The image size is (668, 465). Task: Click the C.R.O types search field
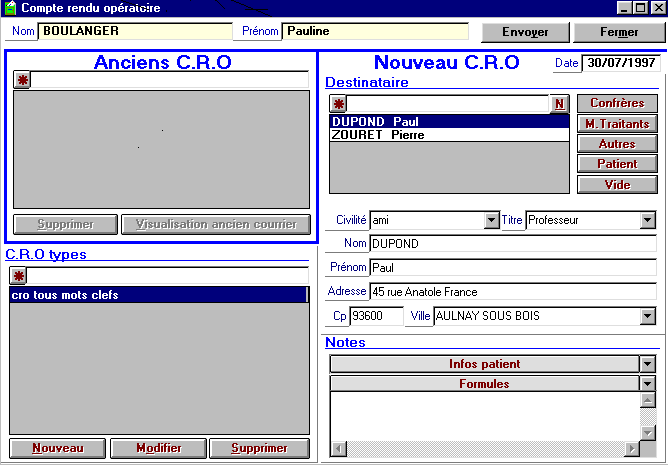167,276
